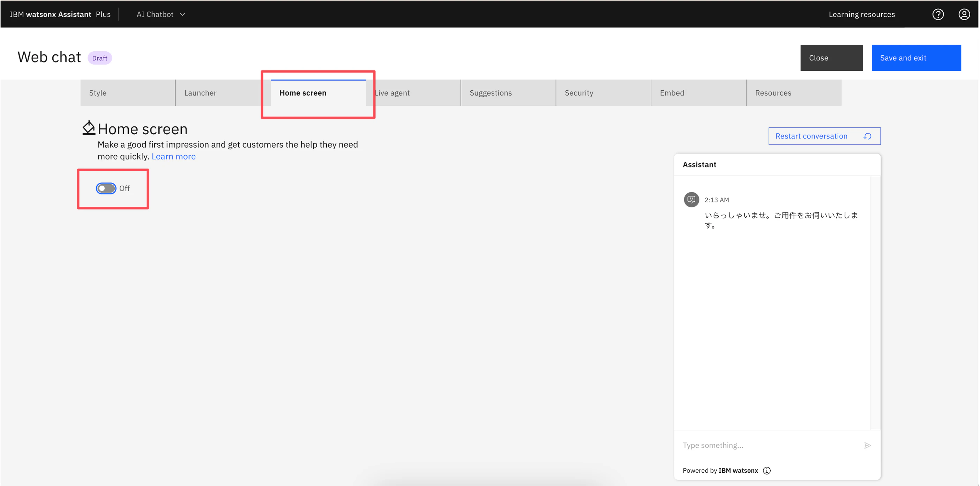Go to the Security tab
980x486 pixels.
(603, 93)
